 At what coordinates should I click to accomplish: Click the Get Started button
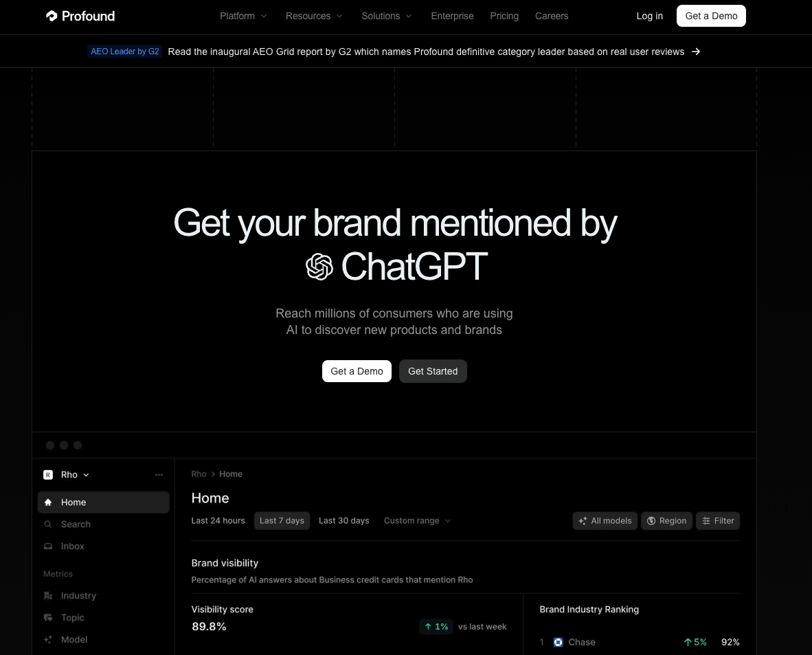[433, 371]
